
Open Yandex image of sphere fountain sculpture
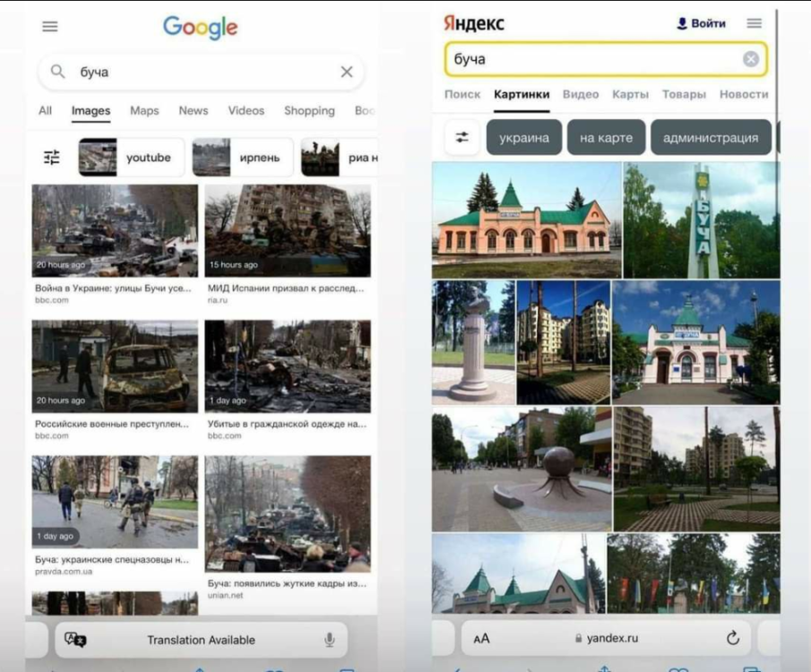(x=522, y=470)
